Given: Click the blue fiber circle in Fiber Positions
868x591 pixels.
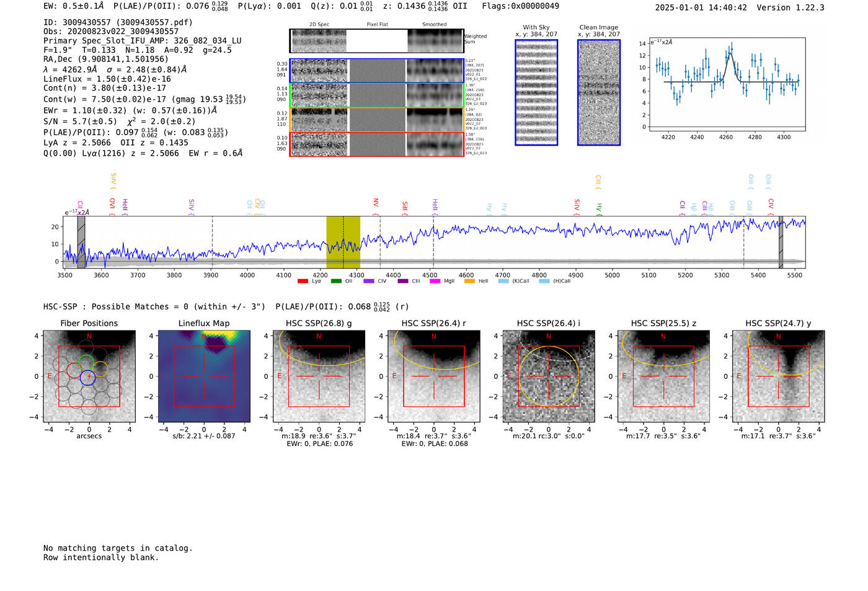Looking at the screenshot, I should tap(88, 377).
